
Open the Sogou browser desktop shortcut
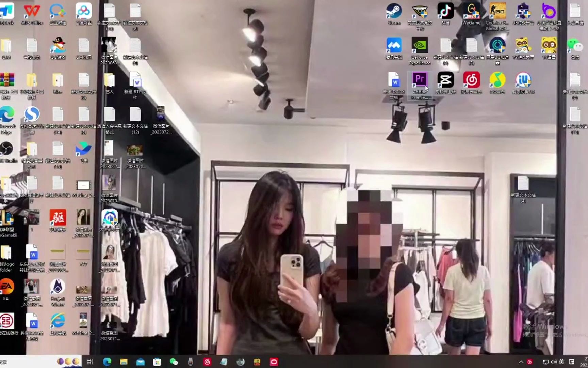[x=32, y=120]
